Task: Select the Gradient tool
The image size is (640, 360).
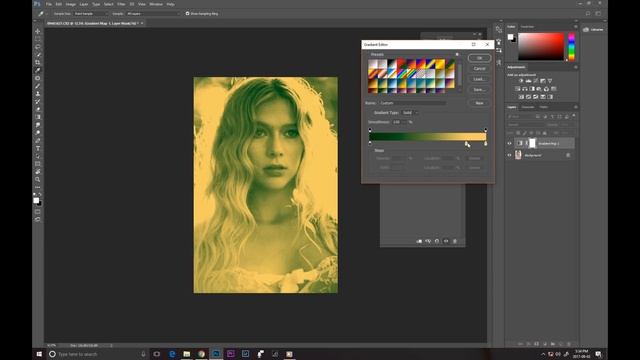Action: (x=38, y=117)
